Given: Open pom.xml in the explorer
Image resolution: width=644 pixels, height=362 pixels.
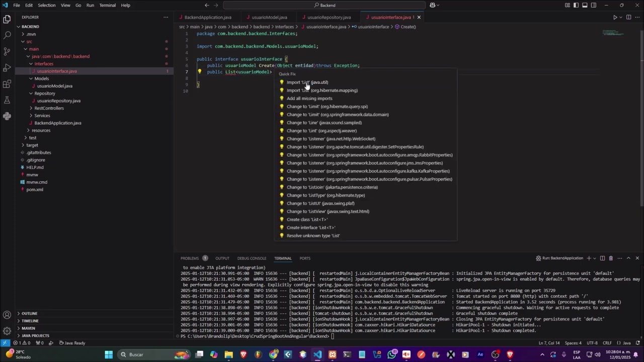Looking at the screenshot, I should 35,190.
